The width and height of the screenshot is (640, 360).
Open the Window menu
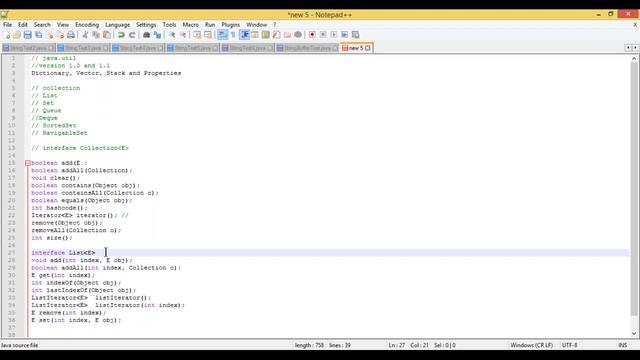(x=256, y=25)
